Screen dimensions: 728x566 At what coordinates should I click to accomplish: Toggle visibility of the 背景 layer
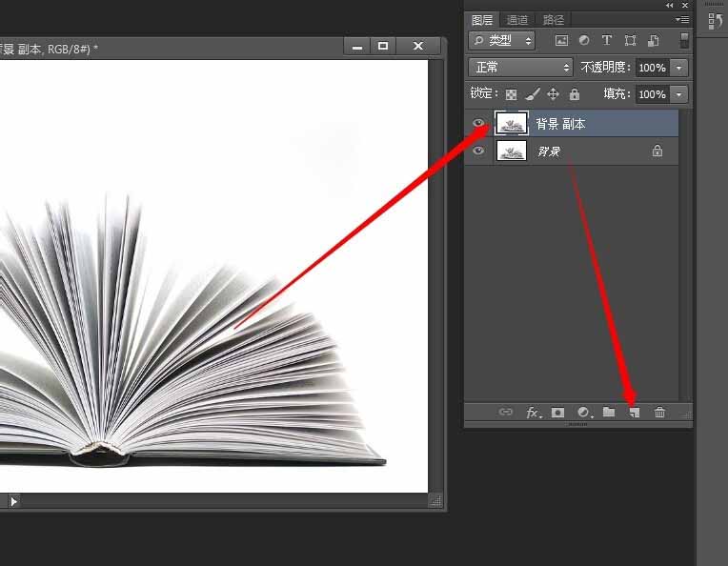pyautogui.click(x=478, y=151)
